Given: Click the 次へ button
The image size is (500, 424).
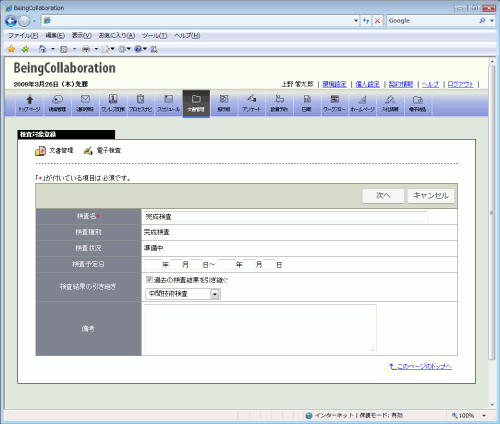Looking at the screenshot, I should coord(383,196).
